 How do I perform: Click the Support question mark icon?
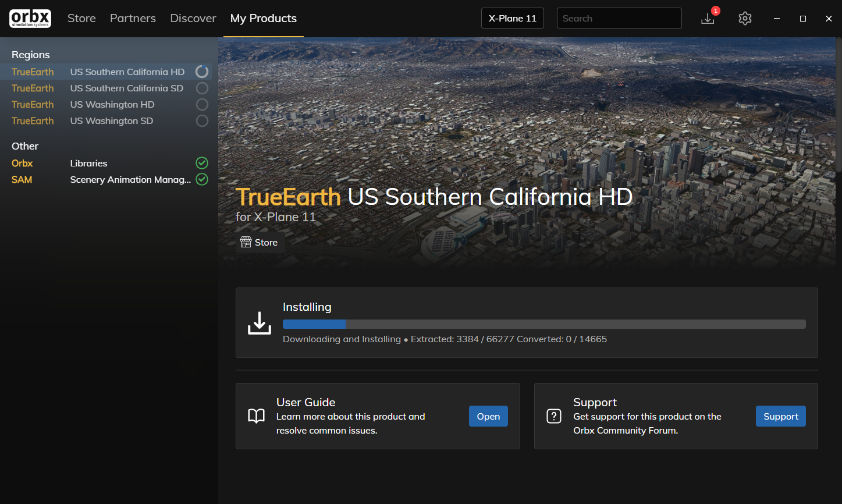coord(554,416)
